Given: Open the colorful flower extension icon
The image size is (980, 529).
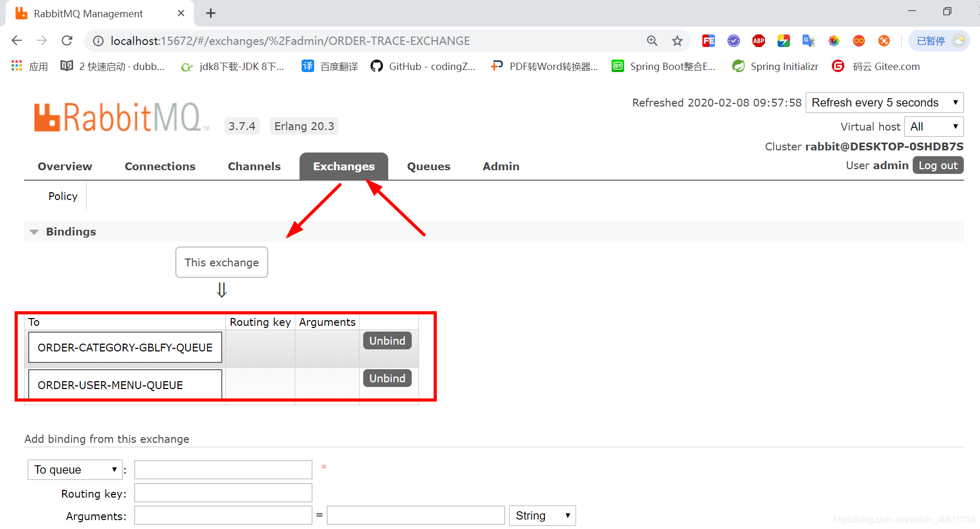Looking at the screenshot, I should [833, 41].
